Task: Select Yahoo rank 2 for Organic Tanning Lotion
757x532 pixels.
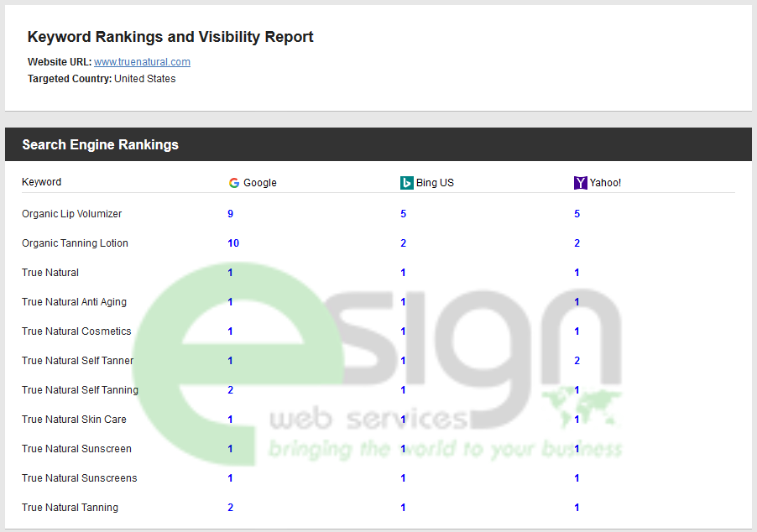Action: point(577,243)
